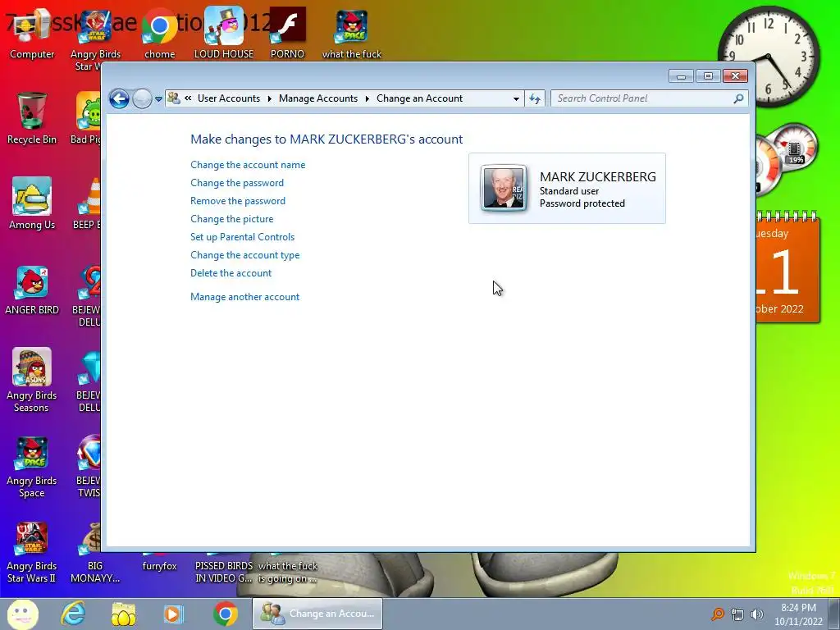
Task: Expand the breadcrumb overflow chevron
Action: pos(188,98)
